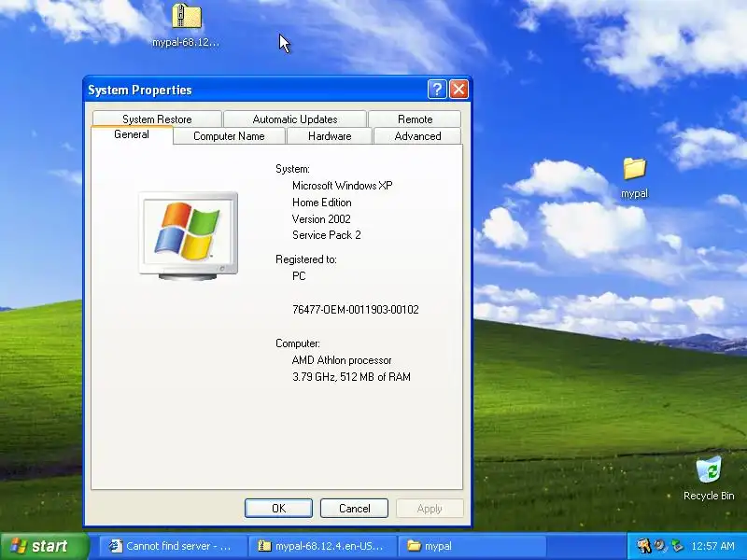Open the Start menu
The image size is (747, 560).
[44, 546]
